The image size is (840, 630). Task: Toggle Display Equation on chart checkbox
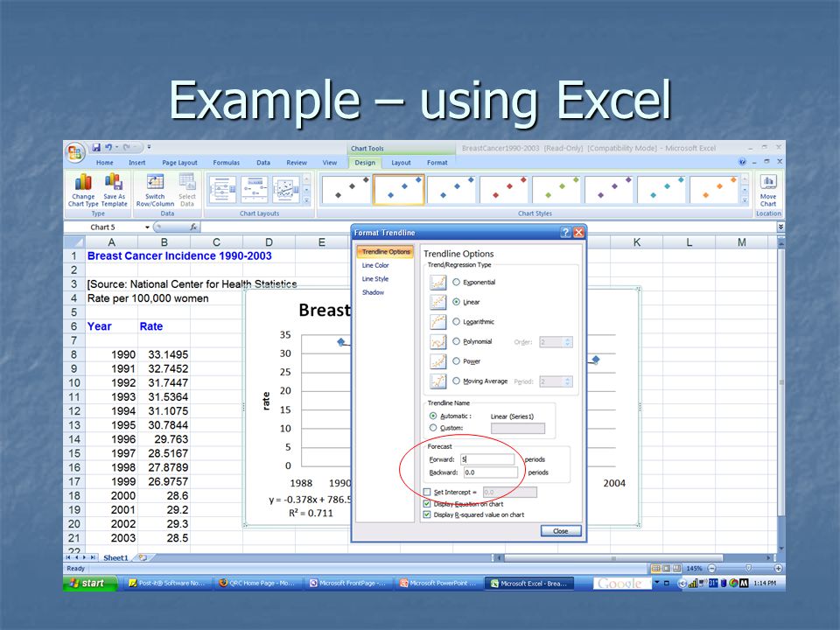pyautogui.click(x=427, y=504)
